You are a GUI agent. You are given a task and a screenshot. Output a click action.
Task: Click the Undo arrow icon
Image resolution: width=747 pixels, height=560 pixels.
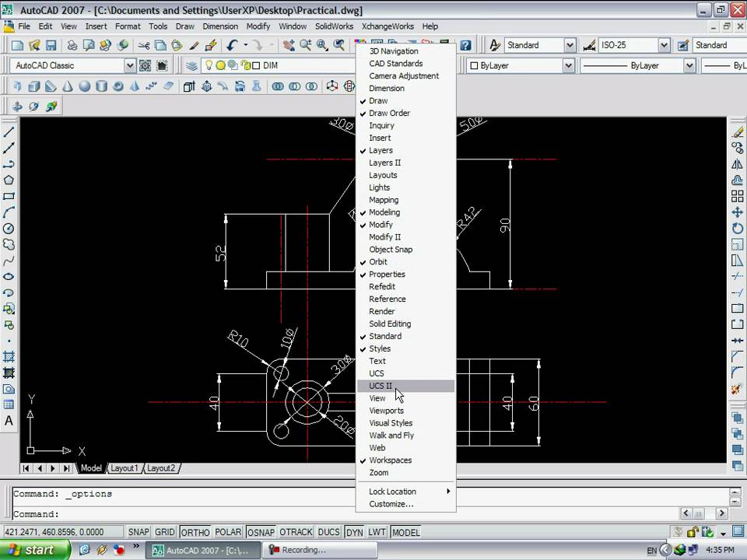tap(232, 46)
